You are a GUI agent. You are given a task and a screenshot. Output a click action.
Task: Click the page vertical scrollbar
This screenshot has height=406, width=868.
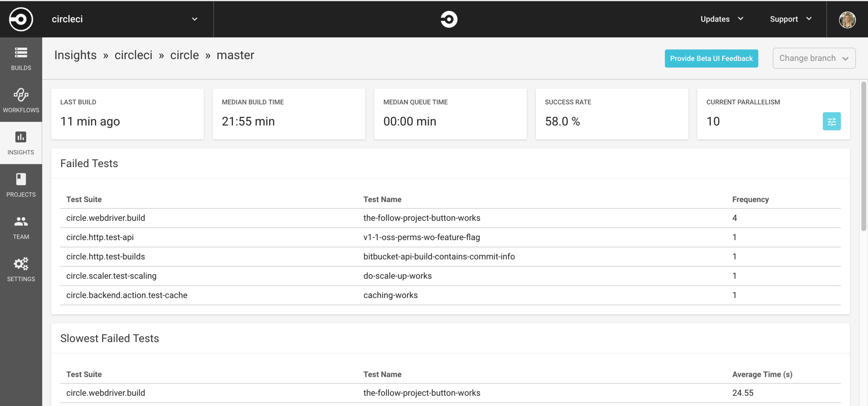pos(863,156)
